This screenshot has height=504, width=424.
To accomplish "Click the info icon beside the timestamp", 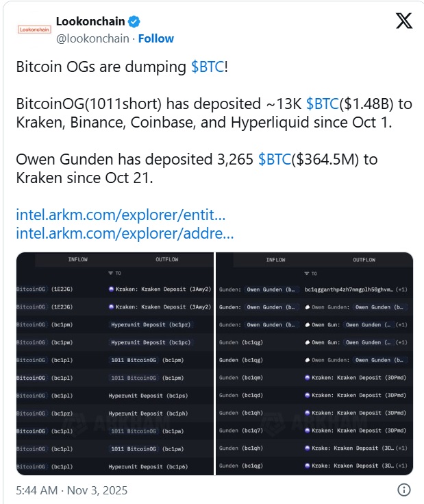I will point(404,490).
